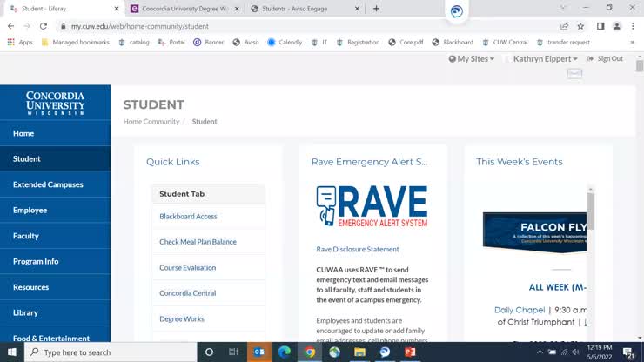Image resolution: width=644 pixels, height=362 pixels.
Task: Open Concordia Central quick link
Action: pos(188,293)
